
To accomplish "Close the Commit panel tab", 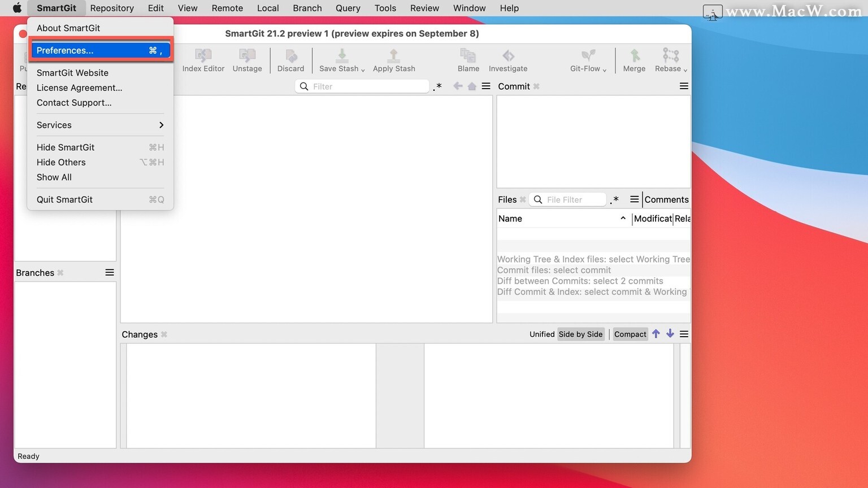I will point(536,86).
